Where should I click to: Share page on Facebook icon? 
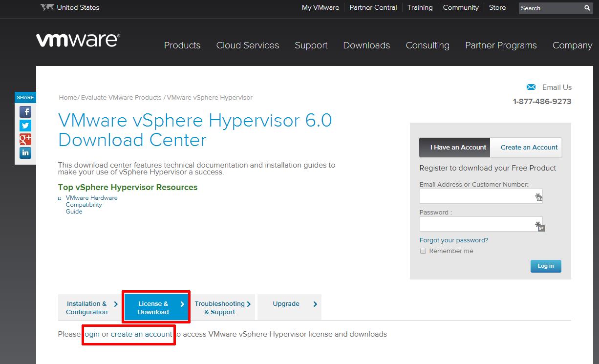25,112
